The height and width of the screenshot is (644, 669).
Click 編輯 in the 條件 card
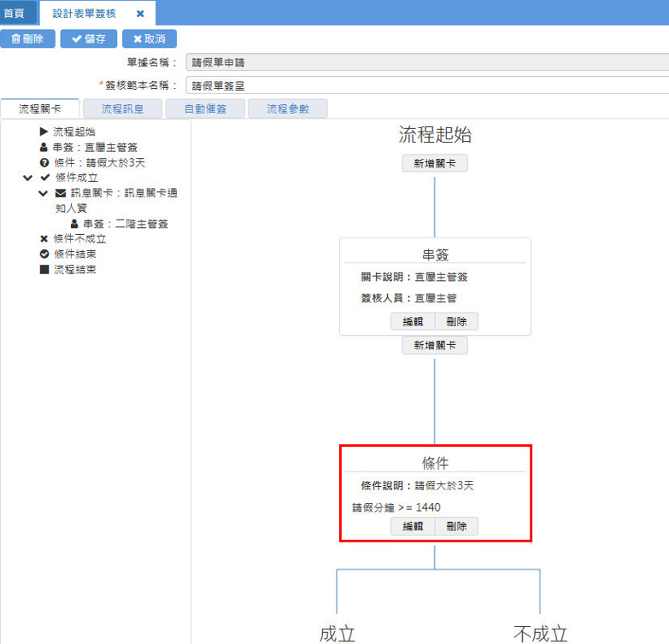click(x=413, y=527)
